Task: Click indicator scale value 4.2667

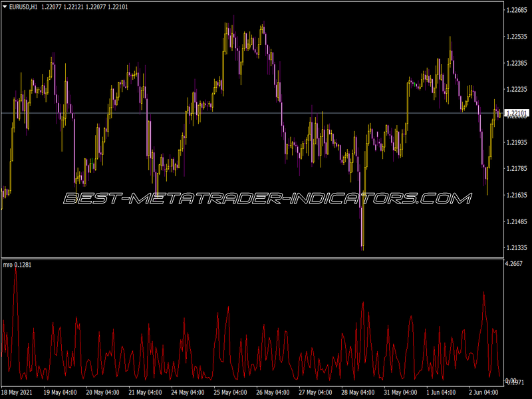Action: [x=514, y=263]
